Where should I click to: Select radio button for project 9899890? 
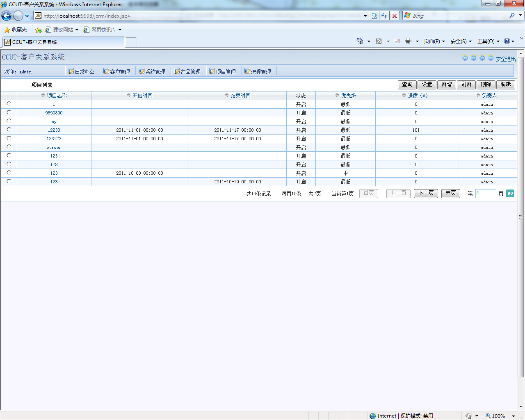9,112
